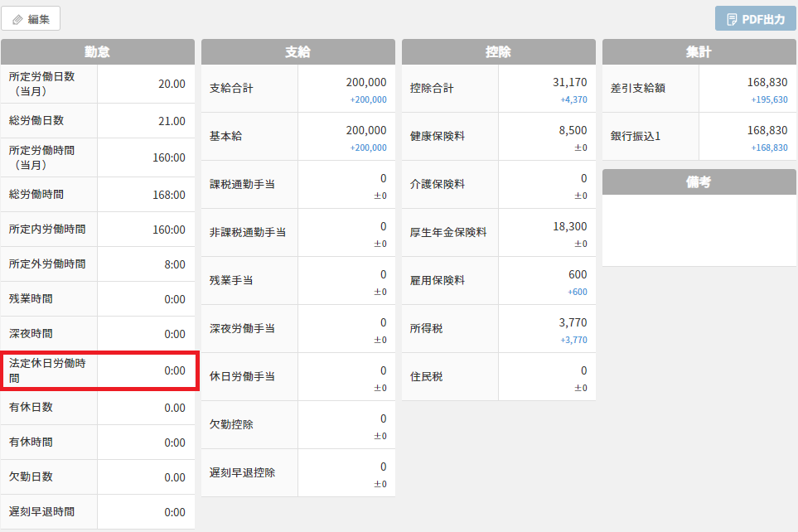
Task: Click inside the empty 備考 notes area
Action: coord(699,230)
